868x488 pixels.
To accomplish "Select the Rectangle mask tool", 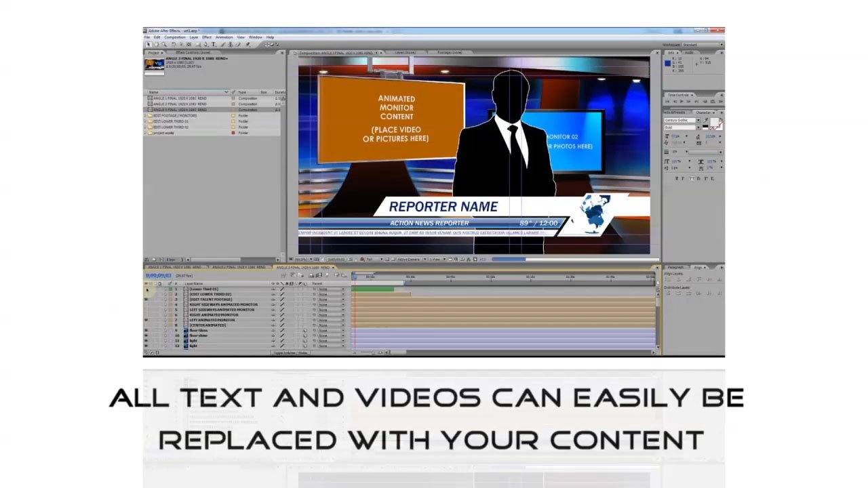I will [x=197, y=44].
